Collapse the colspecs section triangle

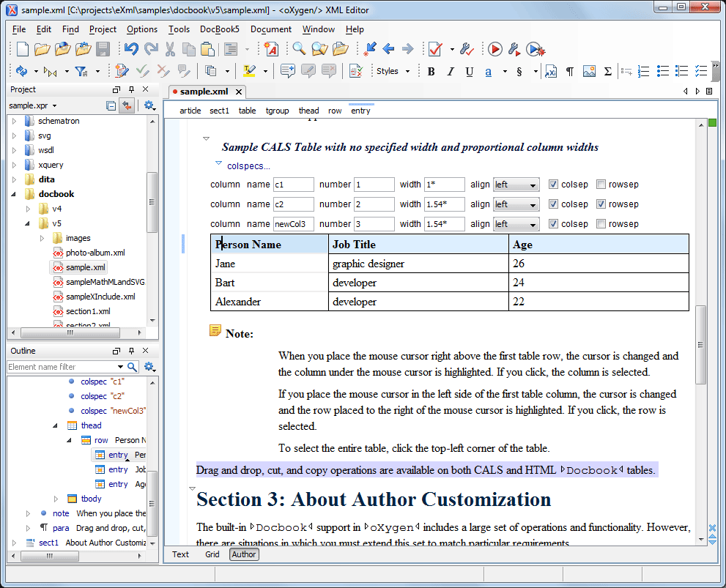pyautogui.click(x=218, y=163)
